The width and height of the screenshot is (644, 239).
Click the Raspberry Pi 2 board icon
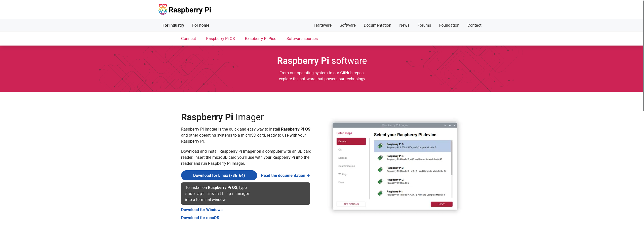click(380, 181)
